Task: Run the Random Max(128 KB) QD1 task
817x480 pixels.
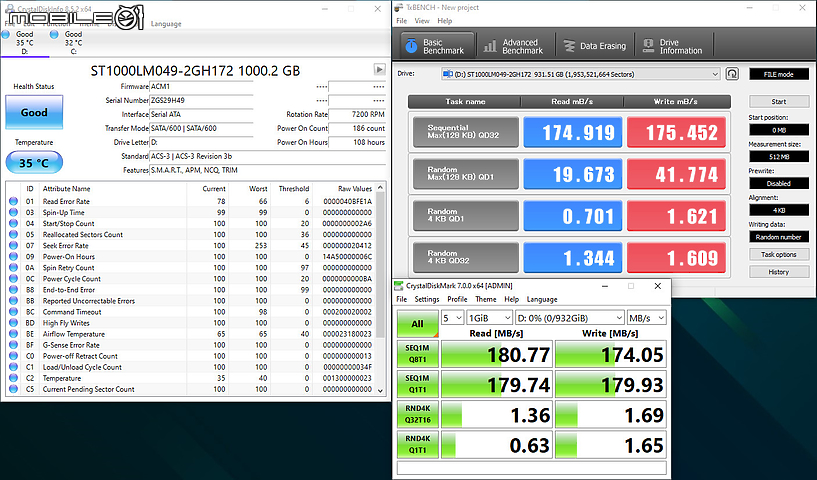Action: pos(466,174)
